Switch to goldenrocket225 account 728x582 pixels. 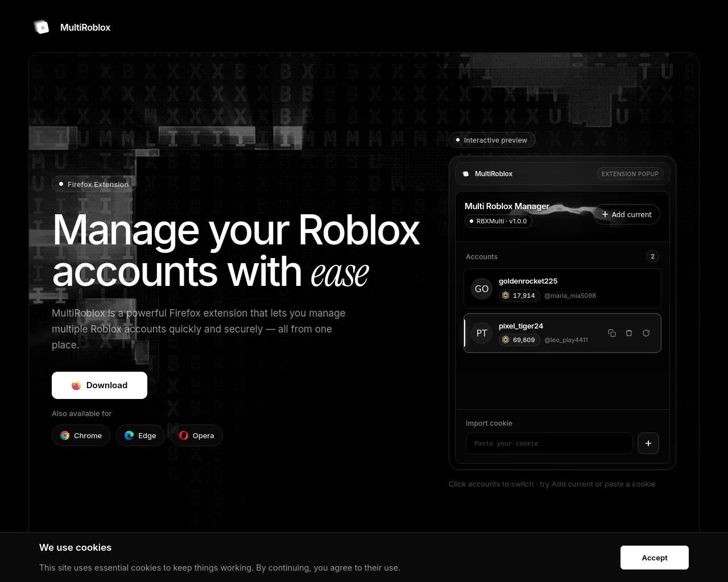click(x=562, y=288)
